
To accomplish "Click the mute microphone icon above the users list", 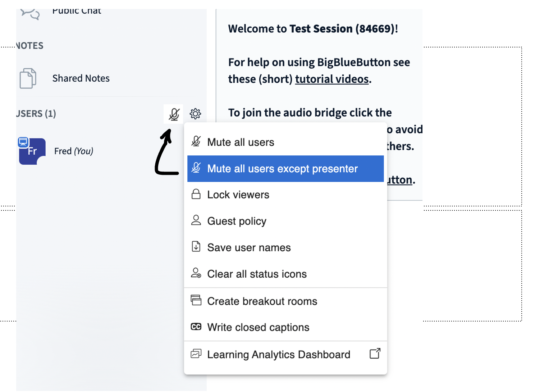I will click(x=173, y=114).
